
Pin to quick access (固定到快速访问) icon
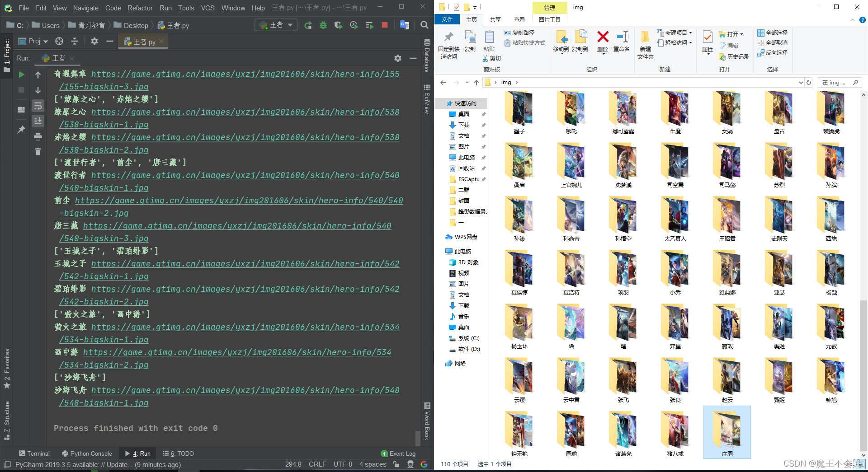(449, 45)
